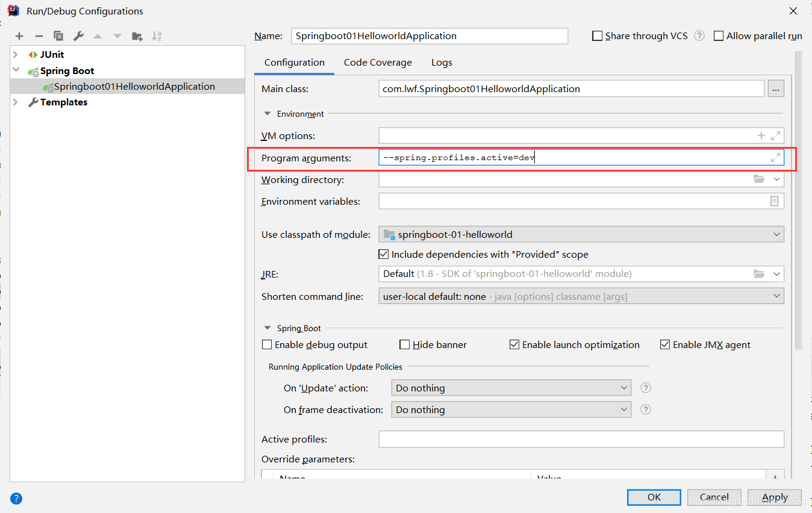812x513 pixels.
Task: Toggle Enable launch optimization
Action: [514, 345]
